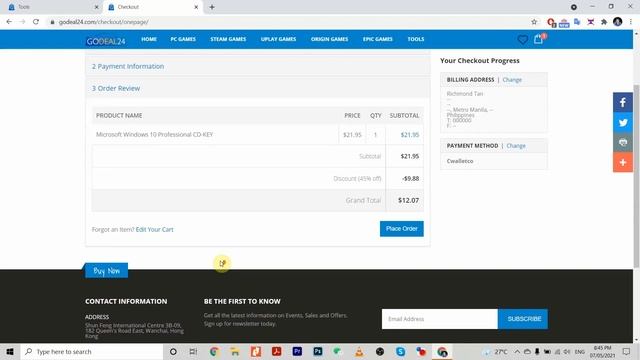Open the HOME menu

(149, 39)
